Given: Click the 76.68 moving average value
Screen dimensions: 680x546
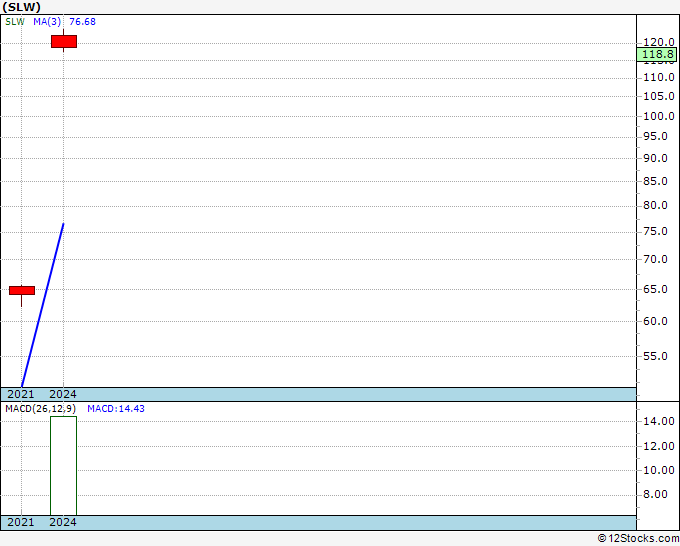Looking at the screenshot, I should coord(82,22).
